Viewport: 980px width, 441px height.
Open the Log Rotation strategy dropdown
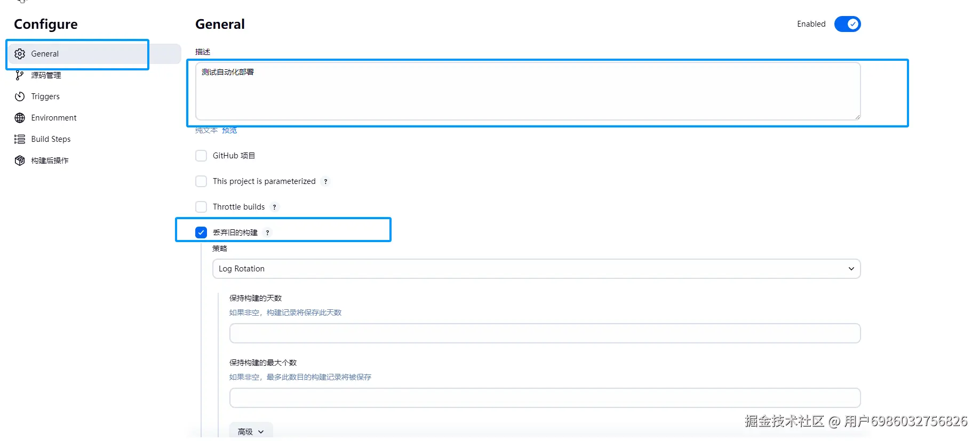click(536, 269)
